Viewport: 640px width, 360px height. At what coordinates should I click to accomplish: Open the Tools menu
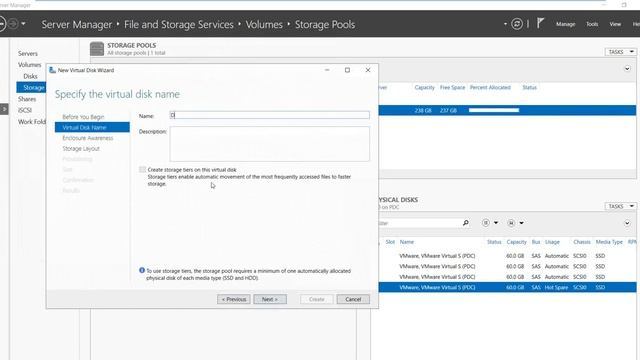pos(592,24)
